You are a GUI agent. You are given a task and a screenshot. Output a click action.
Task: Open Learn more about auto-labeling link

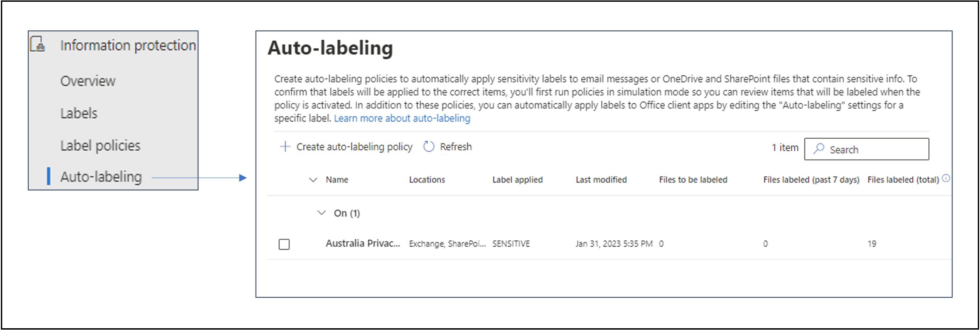(402, 118)
